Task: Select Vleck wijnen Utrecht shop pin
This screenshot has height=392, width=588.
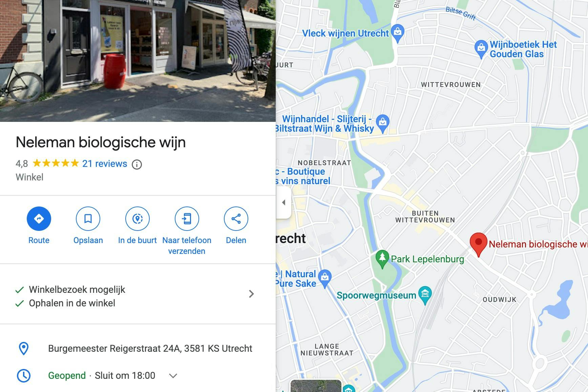Action: tap(398, 33)
